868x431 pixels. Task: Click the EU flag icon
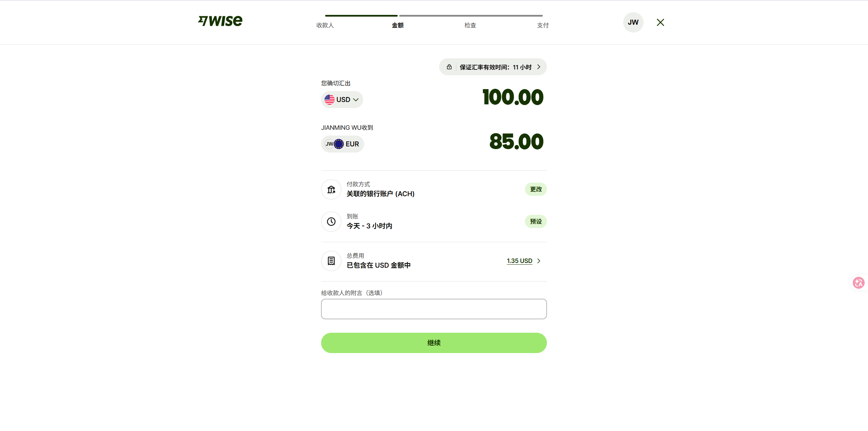tap(339, 144)
